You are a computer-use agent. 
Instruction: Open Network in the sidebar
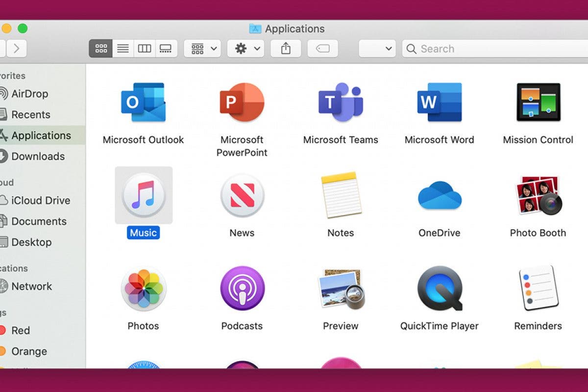coord(43,286)
